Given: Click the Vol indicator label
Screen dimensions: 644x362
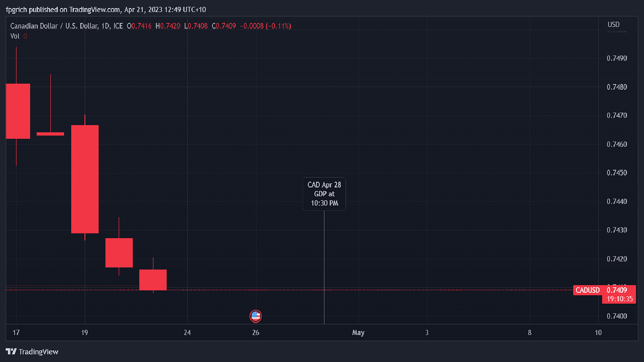Looking at the screenshot, I should coord(15,36).
